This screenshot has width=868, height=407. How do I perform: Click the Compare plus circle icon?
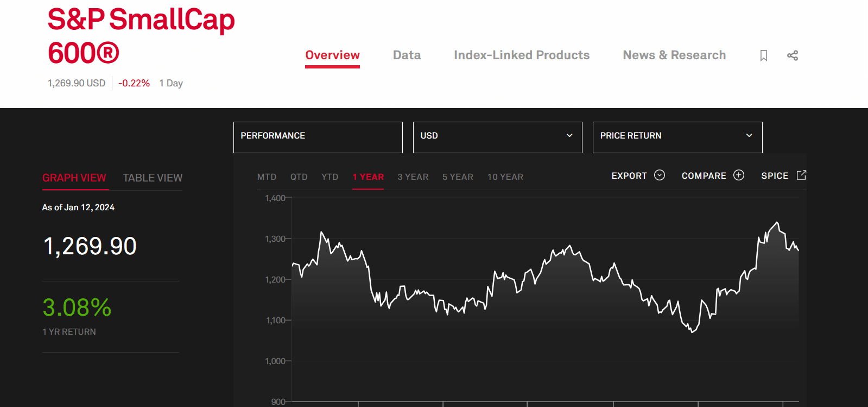(739, 175)
